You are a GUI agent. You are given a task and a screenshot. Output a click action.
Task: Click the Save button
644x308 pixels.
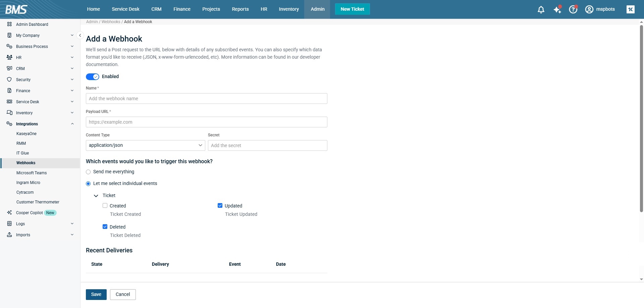point(96,294)
